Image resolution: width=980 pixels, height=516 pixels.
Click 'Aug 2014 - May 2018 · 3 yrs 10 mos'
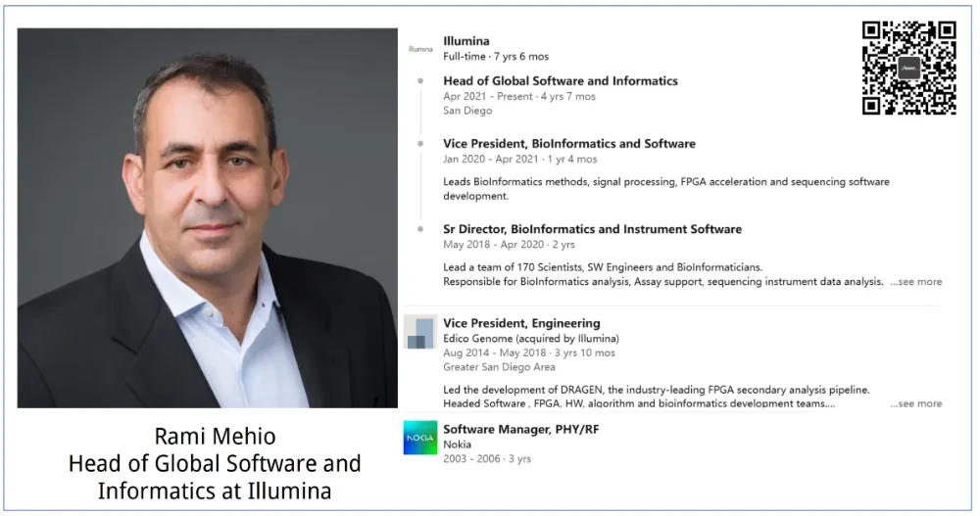529,352
